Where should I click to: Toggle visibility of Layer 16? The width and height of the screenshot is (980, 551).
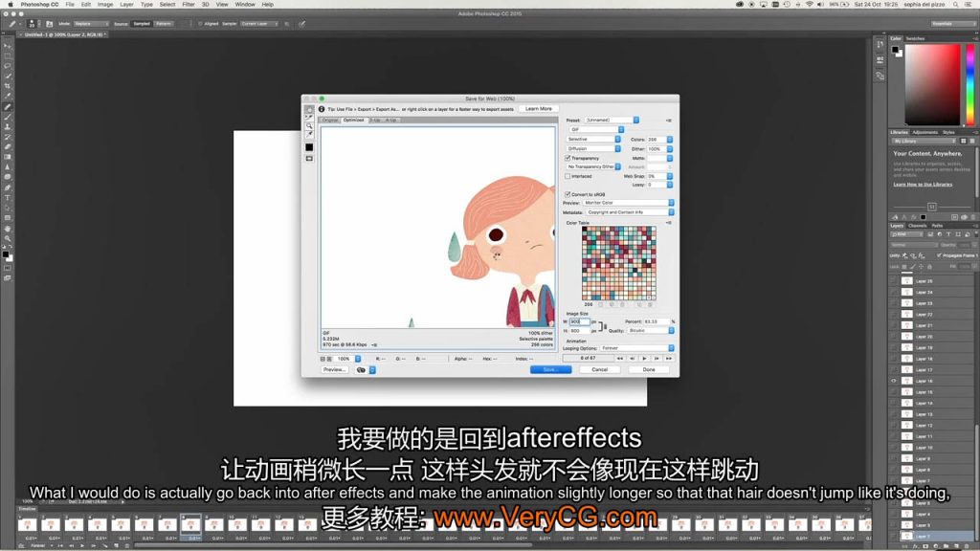click(894, 381)
